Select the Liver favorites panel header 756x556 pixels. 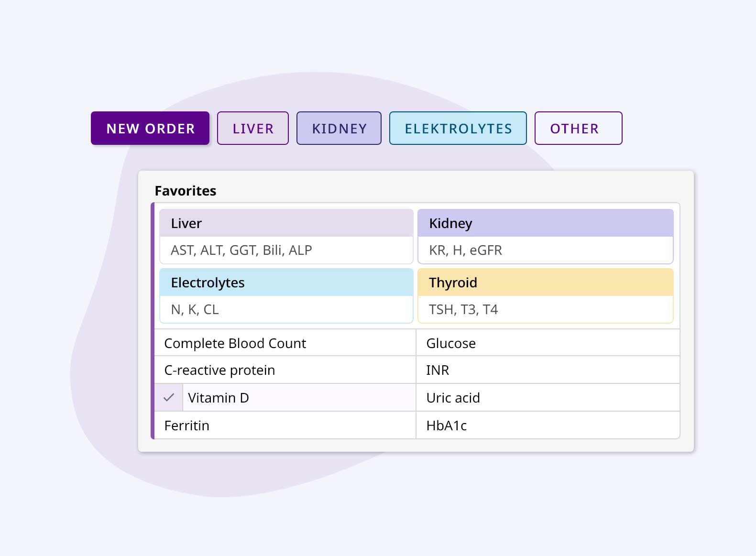tap(286, 223)
